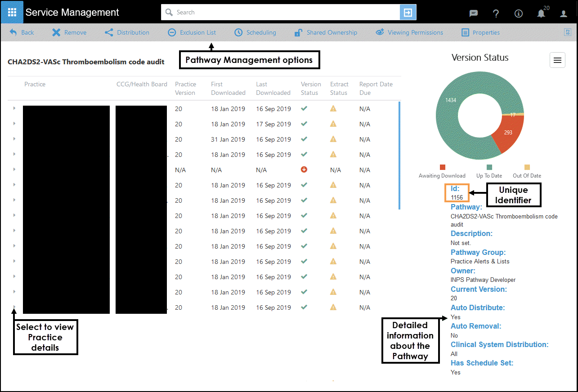Image resolution: width=578 pixels, height=392 pixels.
Task: Open the Exclusion List option
Action: coord(192,32)
